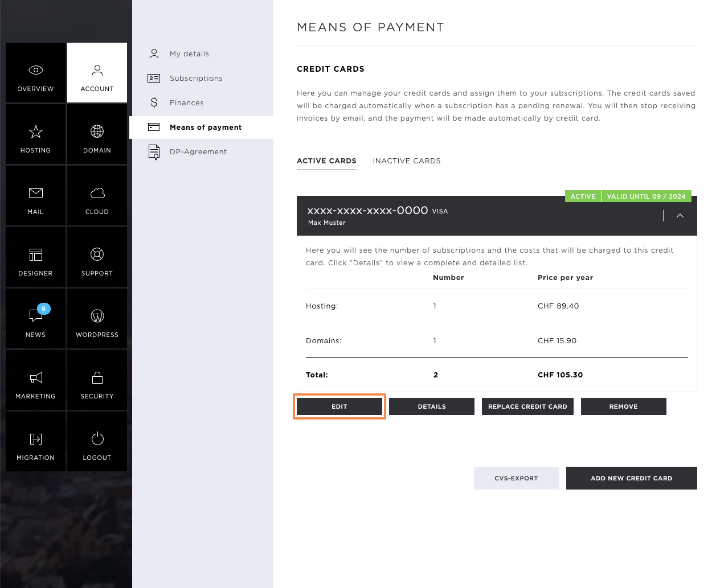Open the WordPress logo tile
This screenshot has height=588, width=720.
point(97,319)
